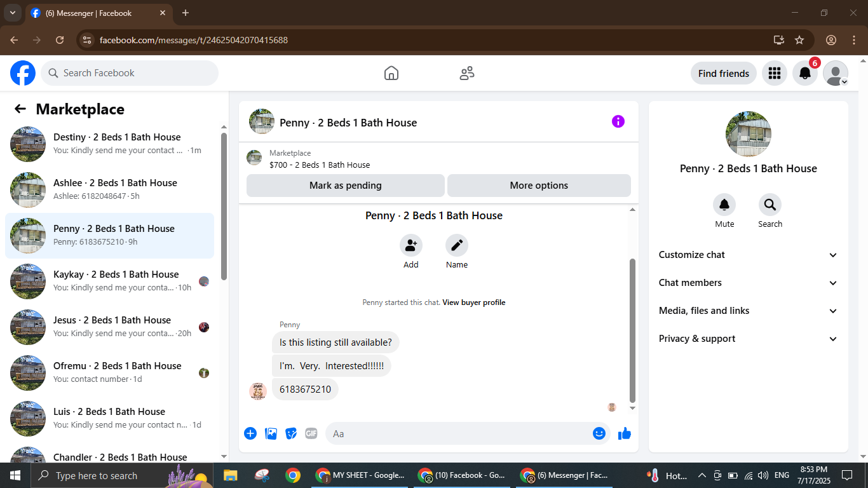Open Windows Start menu
This screenshot has height=488, width=868.
(x=15, y=475)
